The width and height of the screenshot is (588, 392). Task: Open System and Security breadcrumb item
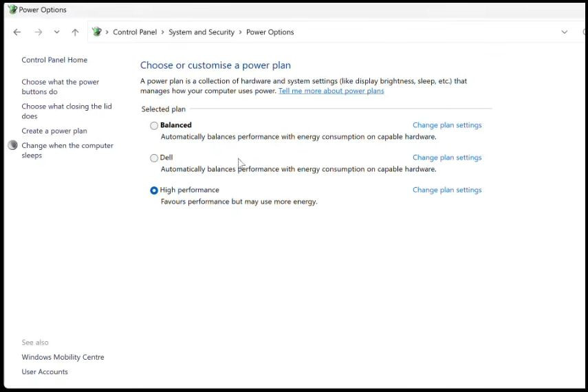pyautogui.click(x=202, y=32)
